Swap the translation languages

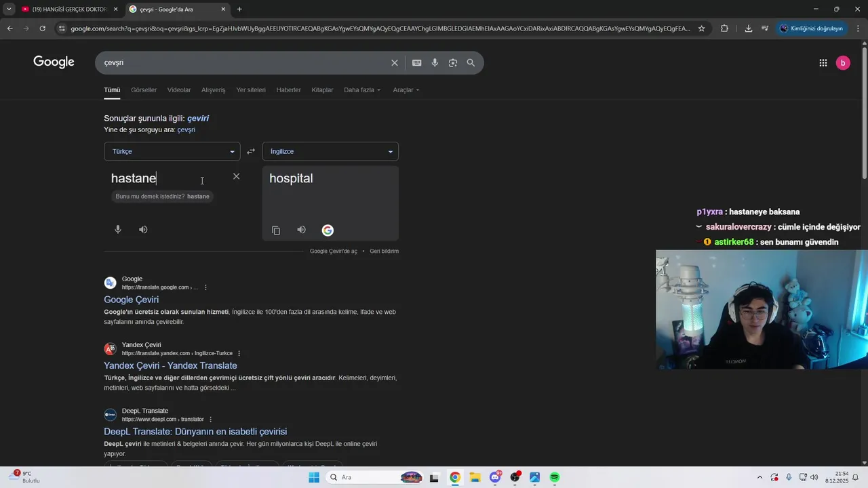(251, 151)
